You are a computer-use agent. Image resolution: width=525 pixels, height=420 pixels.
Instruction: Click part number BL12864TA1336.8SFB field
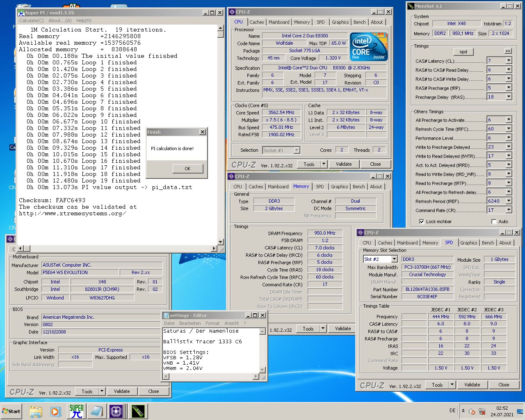pyautogui.click(x=427, y=289)
